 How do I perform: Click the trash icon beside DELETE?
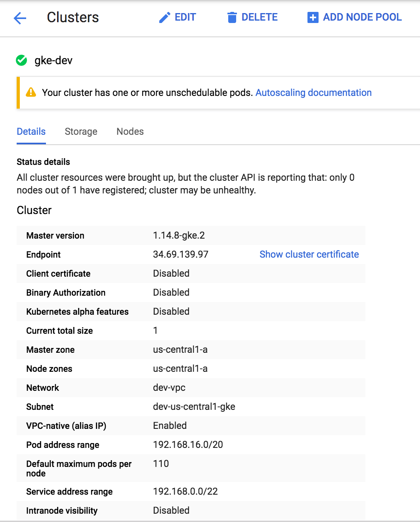pyautogui.click(x=232, y=17)
